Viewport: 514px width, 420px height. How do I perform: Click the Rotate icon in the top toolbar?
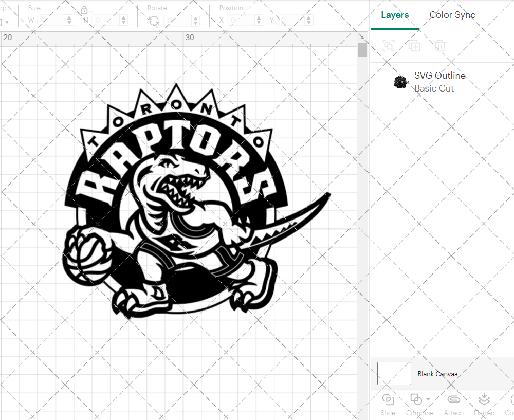click(153, 20)
